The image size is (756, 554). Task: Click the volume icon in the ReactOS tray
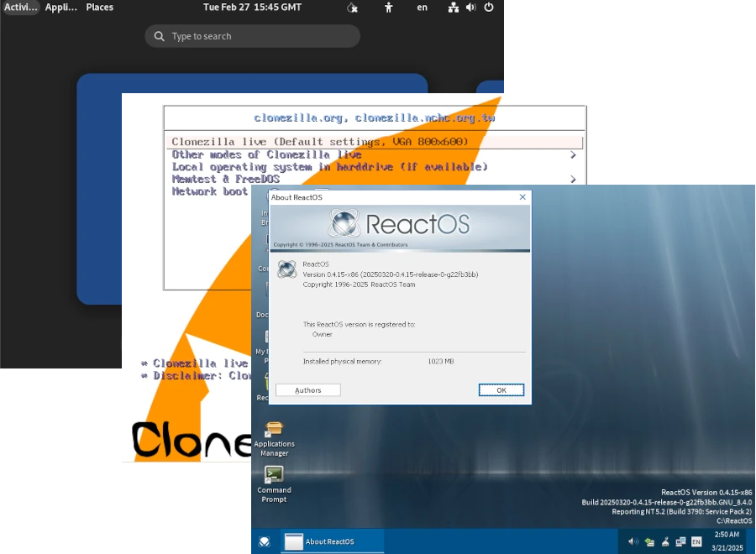(x=633, y=542)
